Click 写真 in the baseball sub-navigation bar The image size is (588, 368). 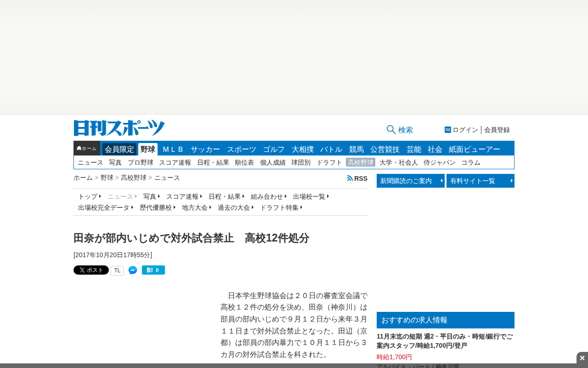pos(115,162)
